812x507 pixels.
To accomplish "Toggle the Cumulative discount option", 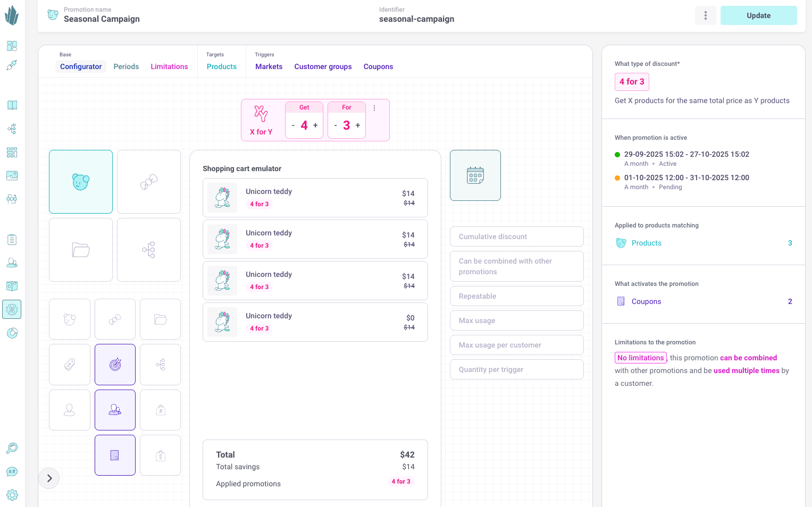I will [x=516, y=236].
